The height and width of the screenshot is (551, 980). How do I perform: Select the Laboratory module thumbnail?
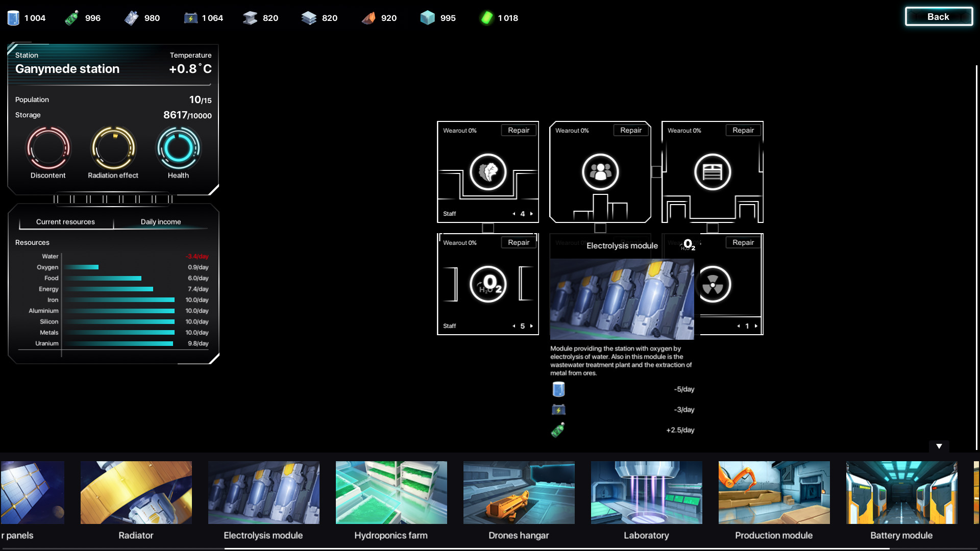tap(646, 492)
